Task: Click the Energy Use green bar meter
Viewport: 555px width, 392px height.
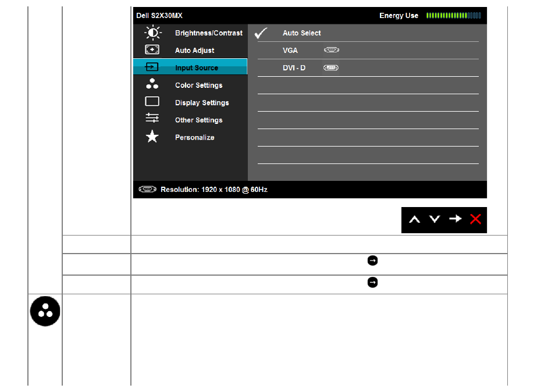Action: pyautogui.click(x=453, y=16)
